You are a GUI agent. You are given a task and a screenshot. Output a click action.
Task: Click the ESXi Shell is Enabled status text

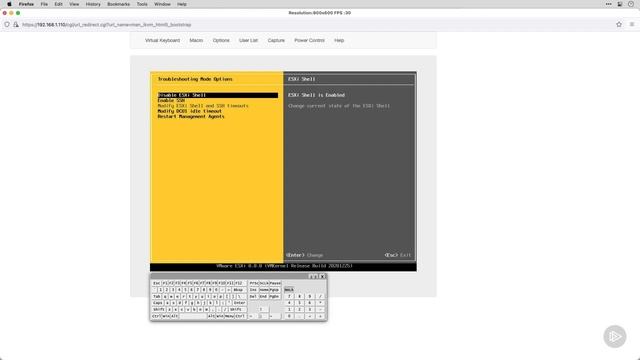click(x=316, y=95)
